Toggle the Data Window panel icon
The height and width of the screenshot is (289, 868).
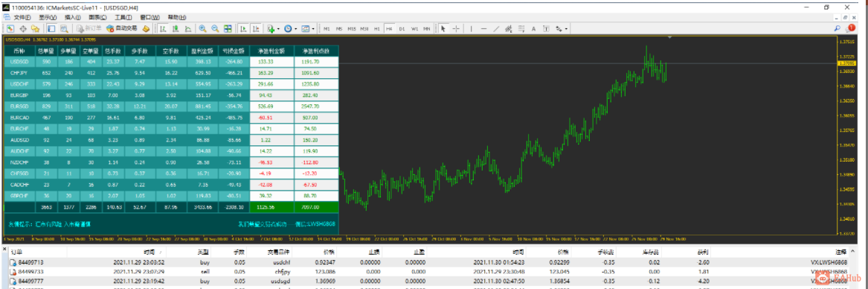[x=51, y=28]
